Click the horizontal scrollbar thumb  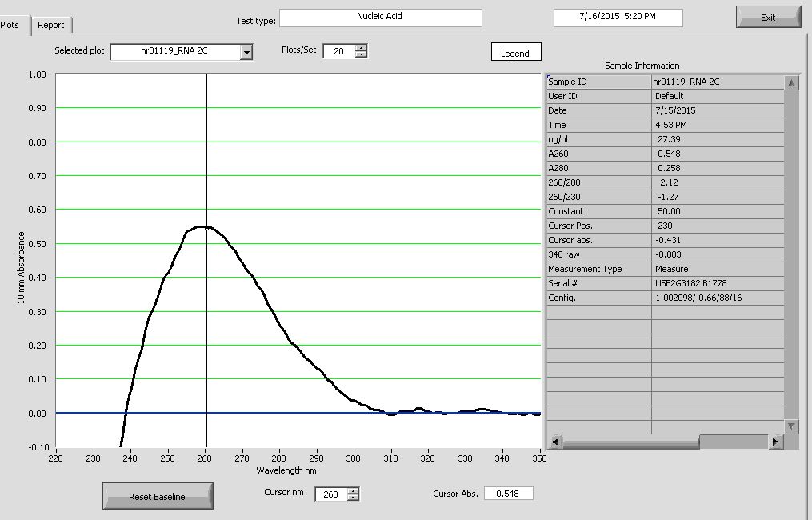coord(732,442)
